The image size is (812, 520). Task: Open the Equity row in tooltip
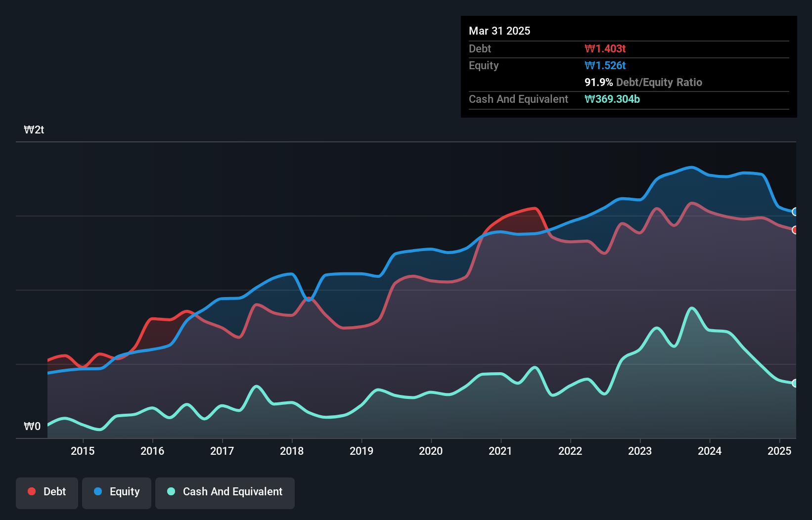483,65
